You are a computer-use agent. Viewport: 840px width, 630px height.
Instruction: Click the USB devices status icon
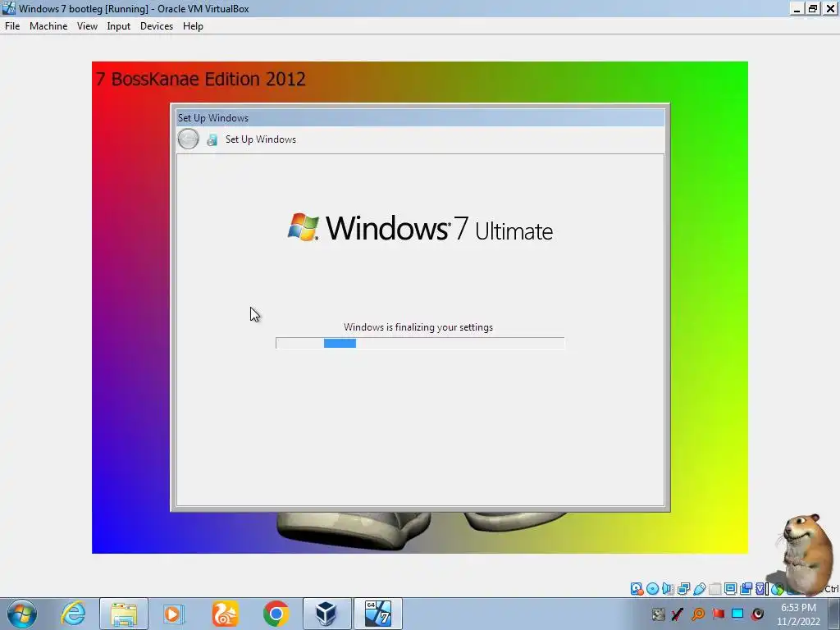(x=699, y=589)
